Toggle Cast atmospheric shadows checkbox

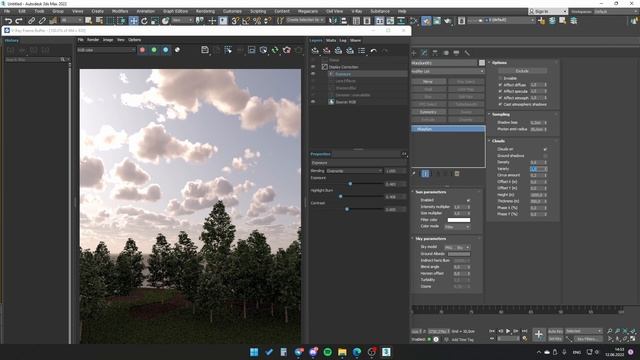click(x=500, y=104)
